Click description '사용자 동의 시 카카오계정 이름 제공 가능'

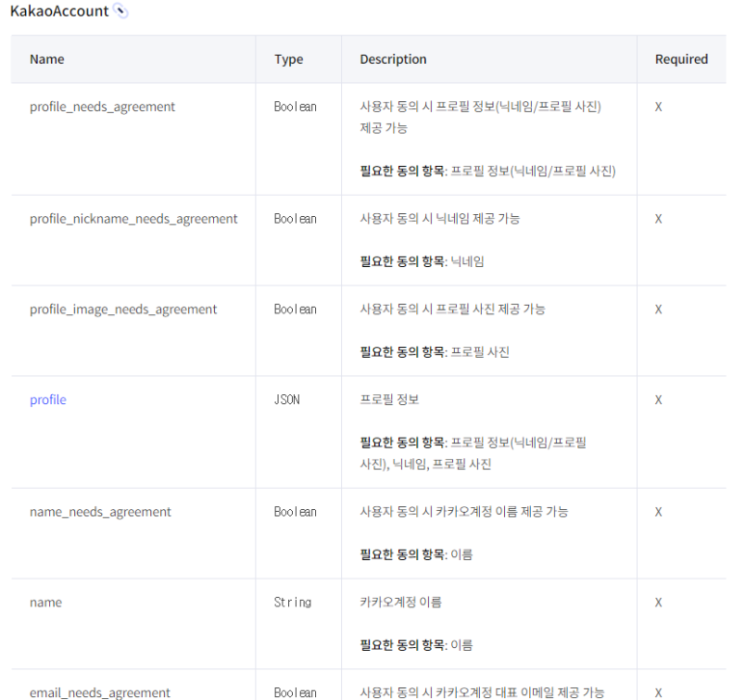pos(464,512)
